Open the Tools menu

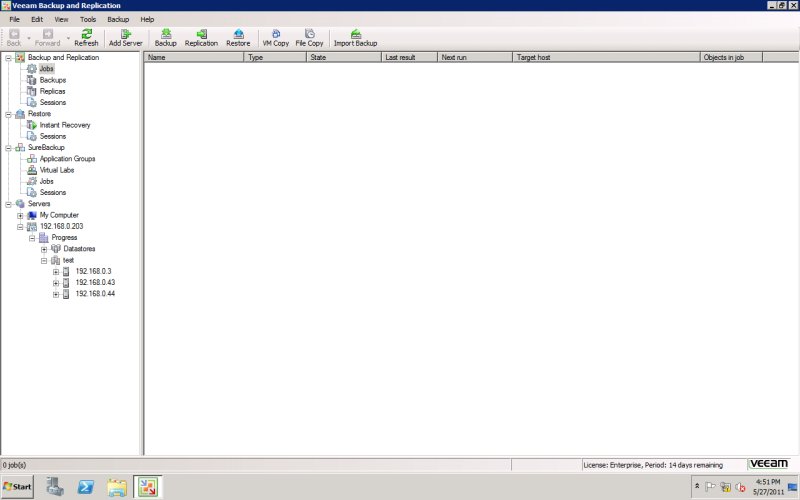(88, 19)
